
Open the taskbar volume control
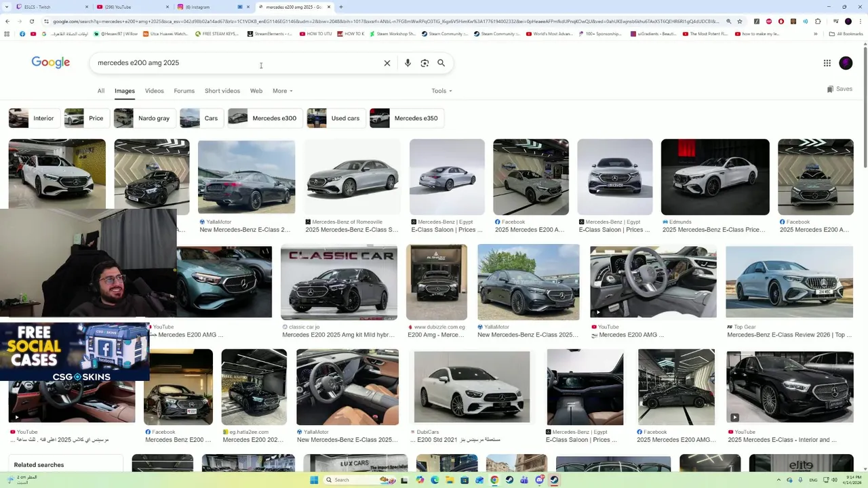pyautogui.click(x=835, y=480)
